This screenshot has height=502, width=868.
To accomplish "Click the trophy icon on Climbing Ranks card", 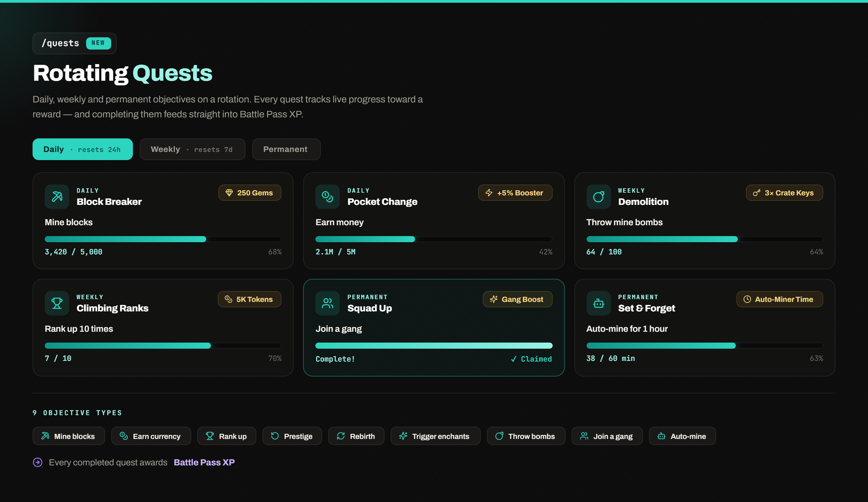I will click(x=57, y=303).
